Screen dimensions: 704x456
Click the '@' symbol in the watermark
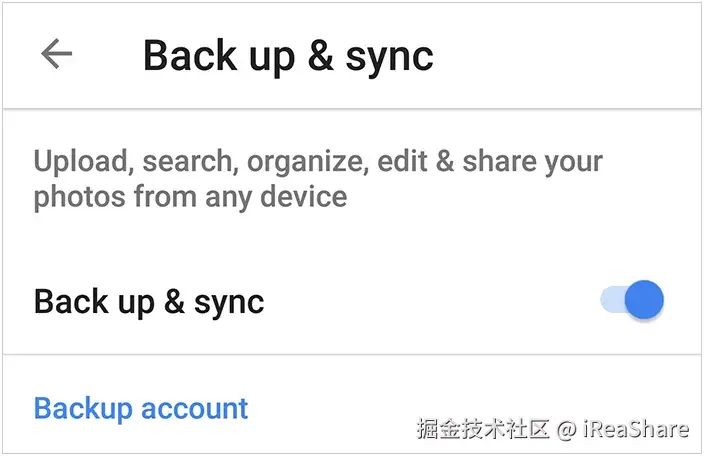coord(566,430)
